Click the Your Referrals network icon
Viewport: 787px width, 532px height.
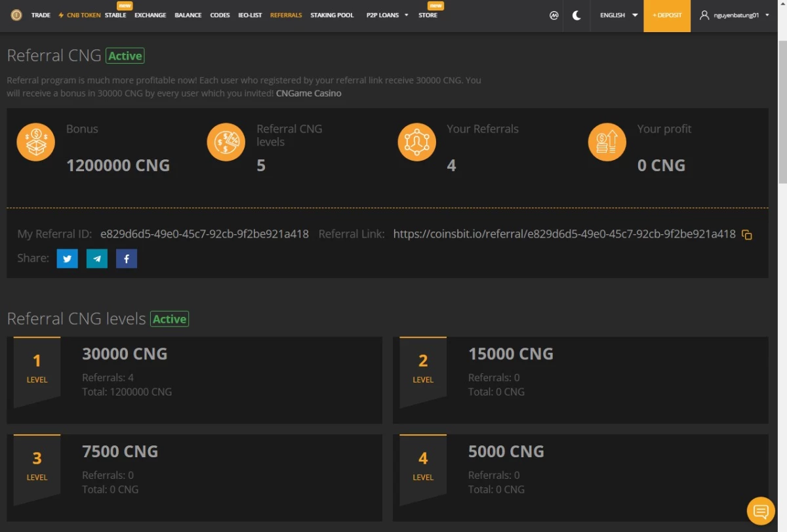(x=417, y=142)
